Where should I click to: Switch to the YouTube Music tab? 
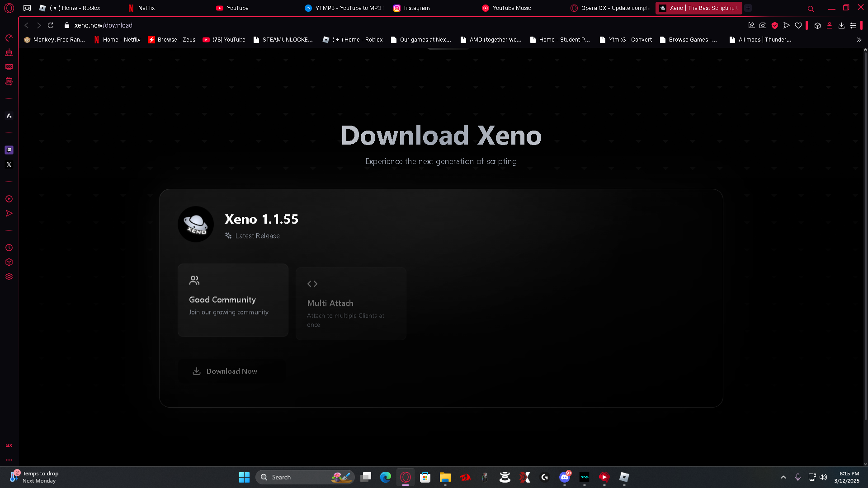click(522, 8)
